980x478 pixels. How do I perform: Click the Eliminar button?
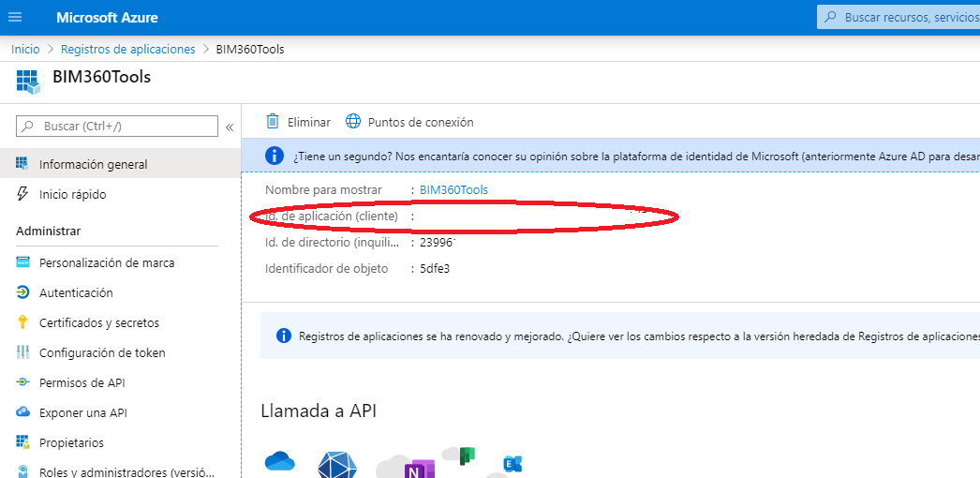298,122
